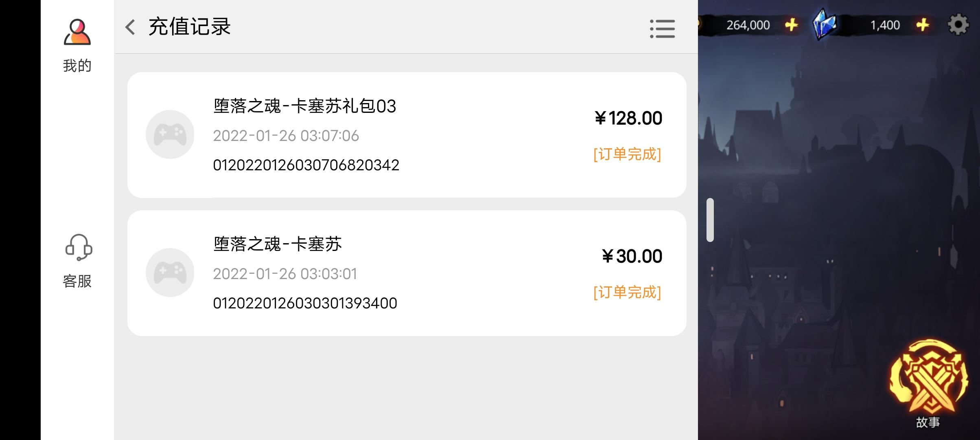The image size is (980, 440).
Task: Add crystals with plus beside 1,400
Action: 922,25
